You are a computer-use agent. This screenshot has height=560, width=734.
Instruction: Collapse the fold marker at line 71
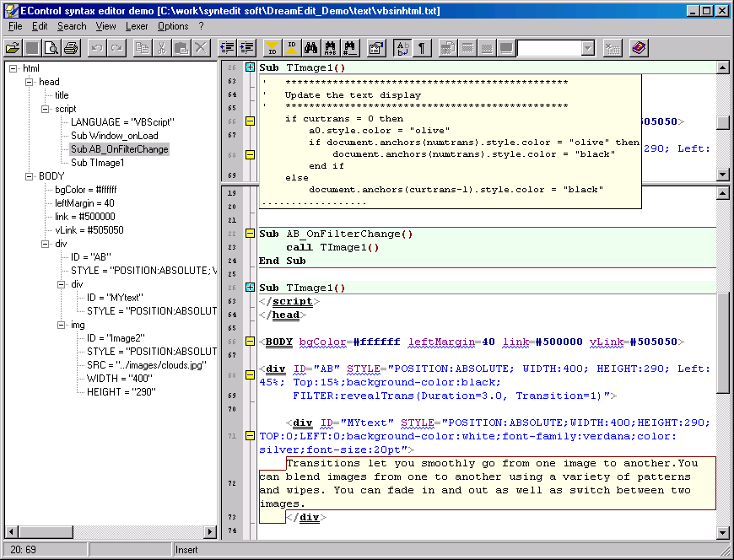pyautogui.click(x=250, y=436)
